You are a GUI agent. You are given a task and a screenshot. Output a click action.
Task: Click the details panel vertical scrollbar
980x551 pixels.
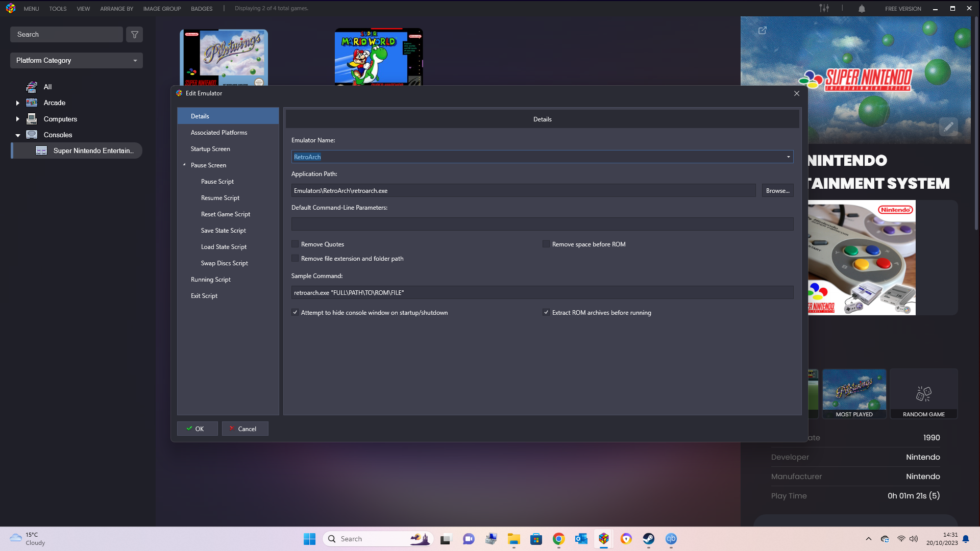coord(976,122)
